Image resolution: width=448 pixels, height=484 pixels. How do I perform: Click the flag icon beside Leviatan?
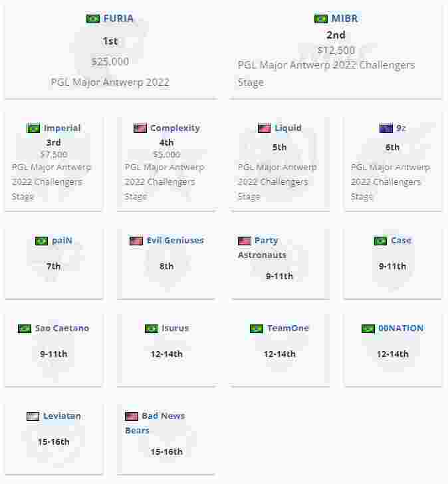[x=33, y=416]
